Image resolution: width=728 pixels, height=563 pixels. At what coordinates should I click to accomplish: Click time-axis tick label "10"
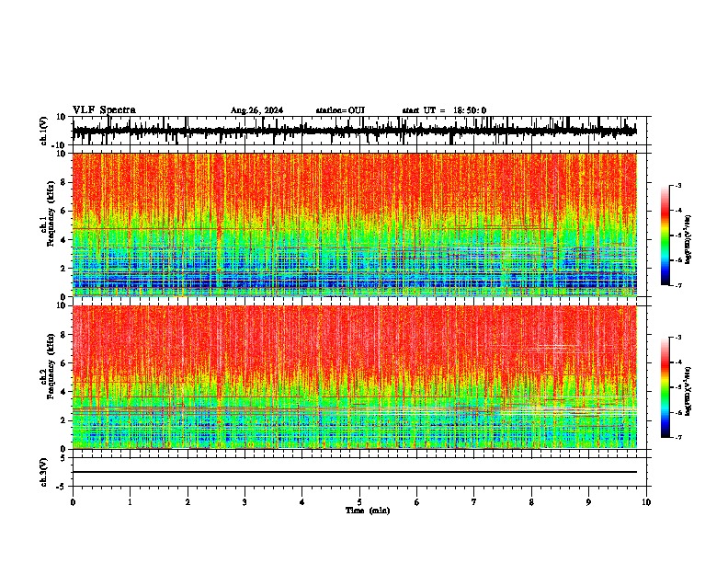tap(646, 502)
